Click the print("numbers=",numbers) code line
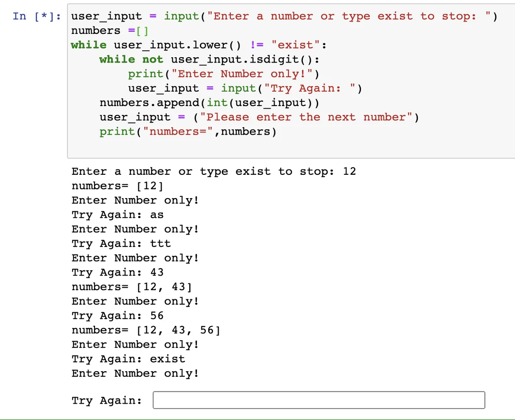 coord(188,132)
